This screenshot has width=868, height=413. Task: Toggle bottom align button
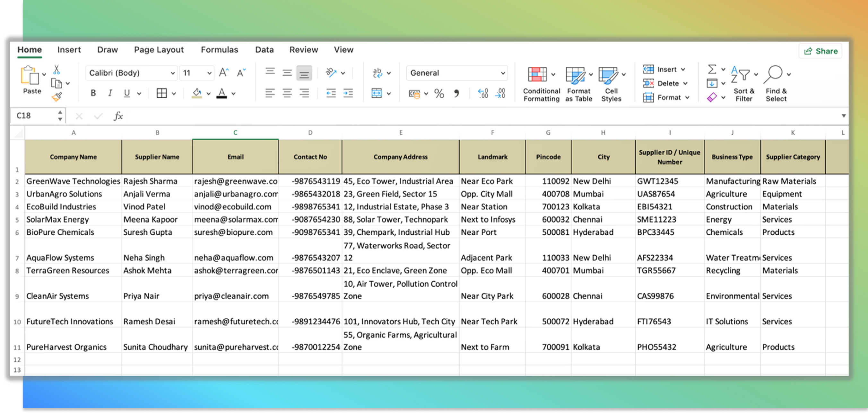tap(304, 73)
